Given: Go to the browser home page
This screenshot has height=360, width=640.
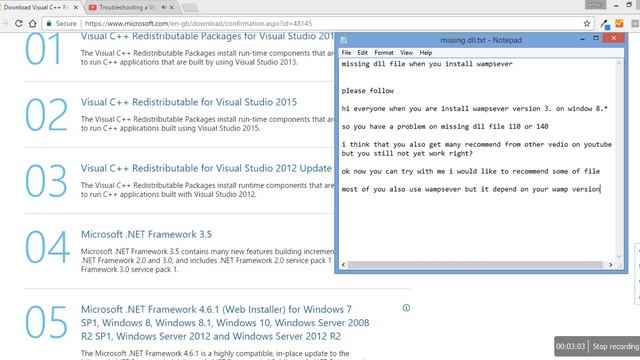Looking at the screenshot, I should (33, 23).
